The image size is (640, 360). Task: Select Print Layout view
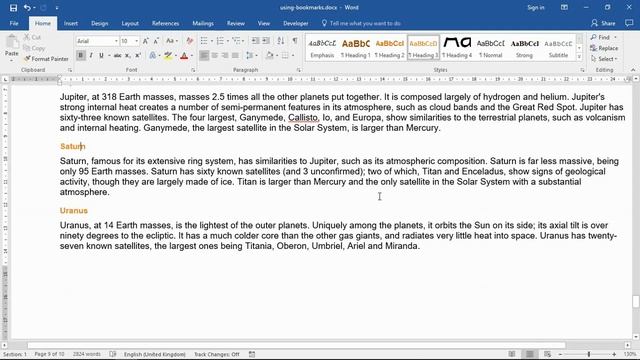[x=530, y=354]
